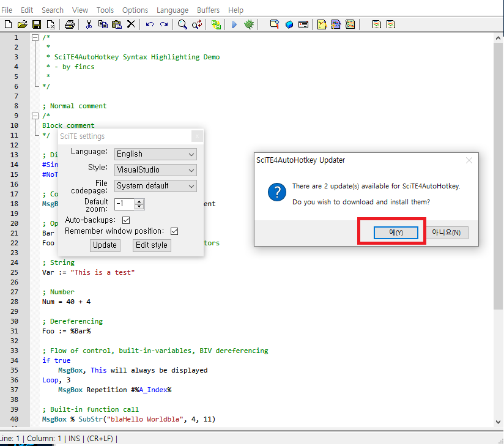
Task: Collapse the fold marker at line 1
Action: tap(35, 37)
